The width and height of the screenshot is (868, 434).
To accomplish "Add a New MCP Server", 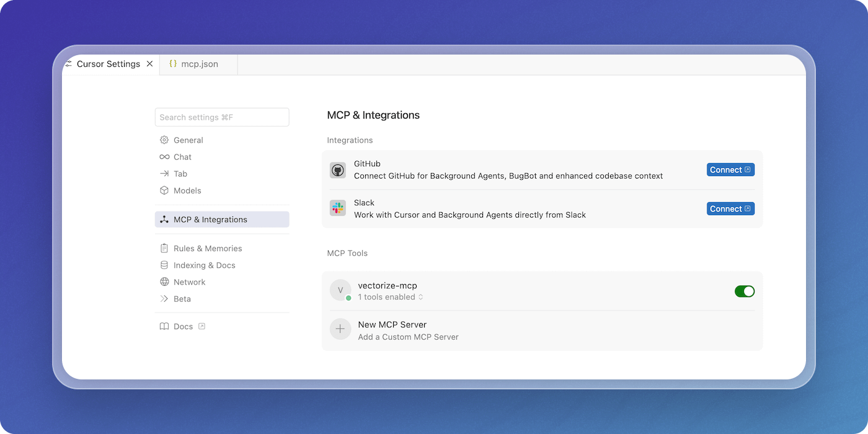I will pyautogui.click(x=542, y=330).
